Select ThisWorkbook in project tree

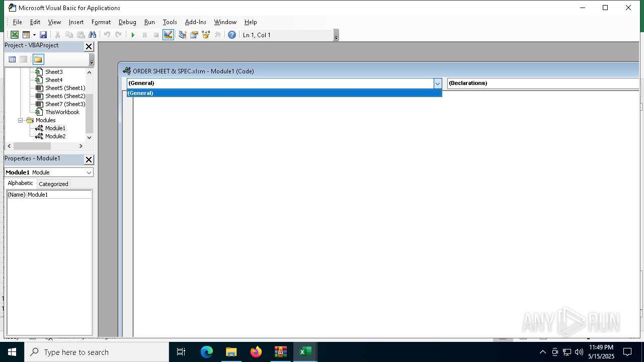pyautogui.click(x=62, y=112)
